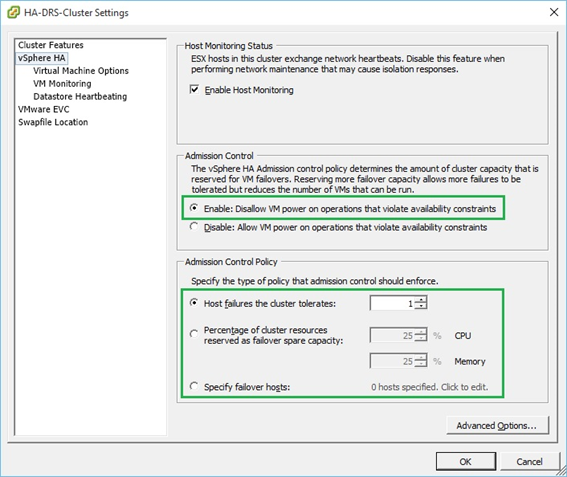Open Virtual Machine Options settings page
This screenshot has height=477, width=567.
(81, 71)
